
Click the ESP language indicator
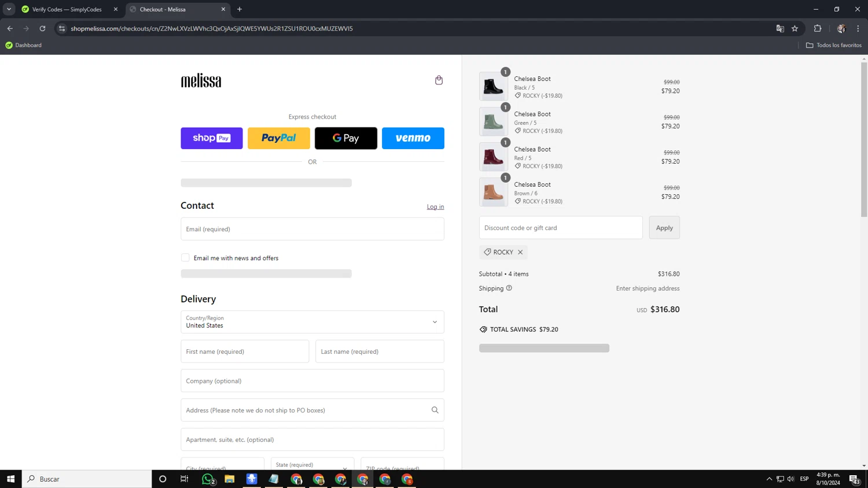804,479
